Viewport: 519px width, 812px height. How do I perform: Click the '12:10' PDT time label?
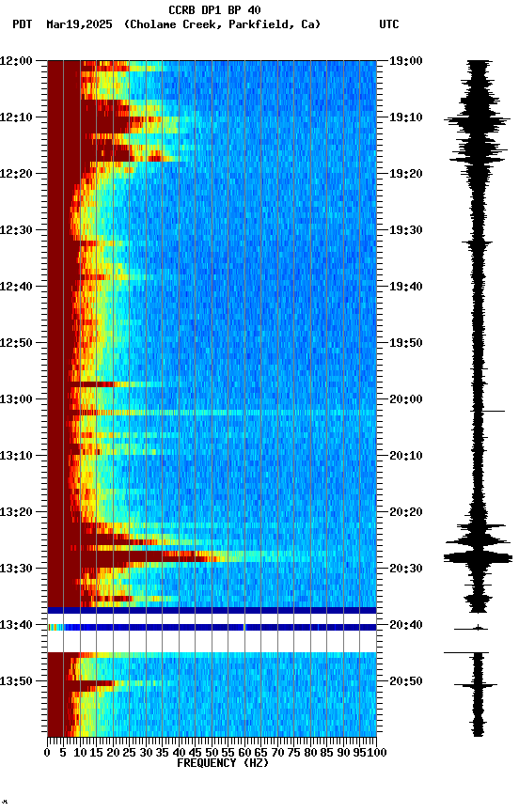click(x=16, y=117)
